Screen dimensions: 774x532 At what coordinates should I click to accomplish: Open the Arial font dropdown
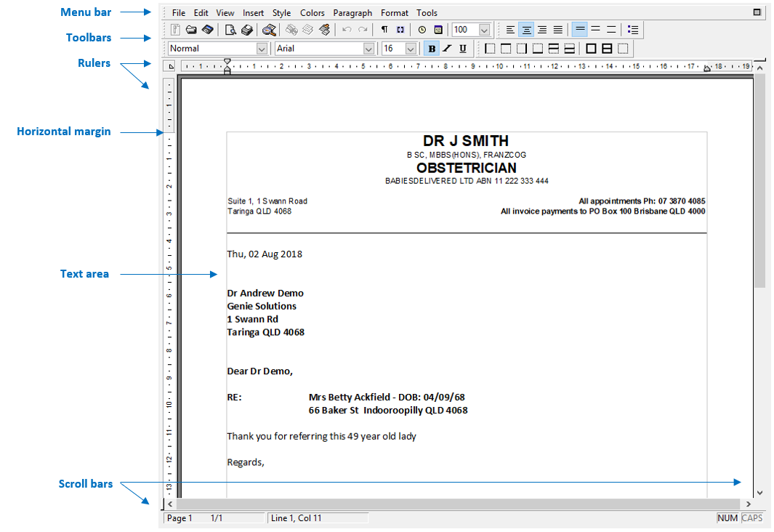(x=368, y=49)
